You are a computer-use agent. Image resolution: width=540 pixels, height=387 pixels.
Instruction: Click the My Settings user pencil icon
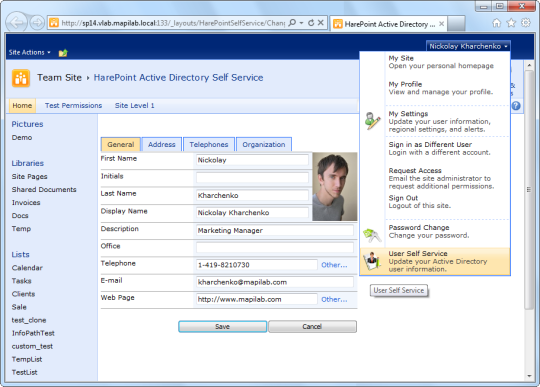tap(373, 121)
